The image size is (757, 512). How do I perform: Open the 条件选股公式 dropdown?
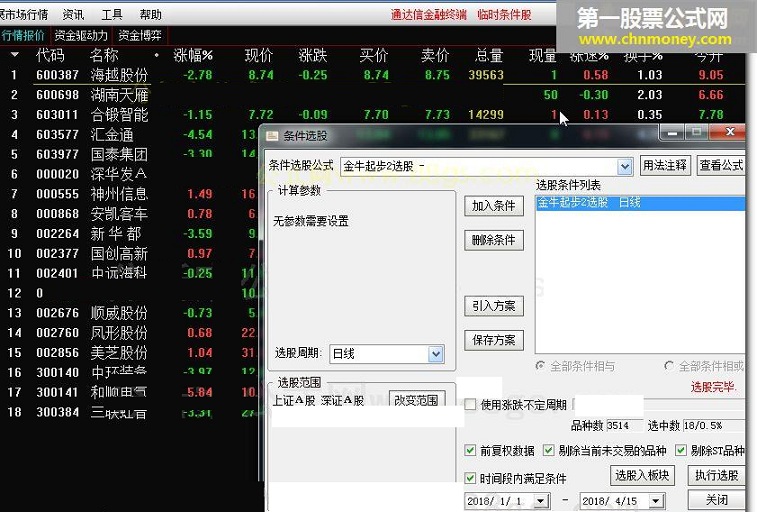pyautogui.click(x=625, y=166)
